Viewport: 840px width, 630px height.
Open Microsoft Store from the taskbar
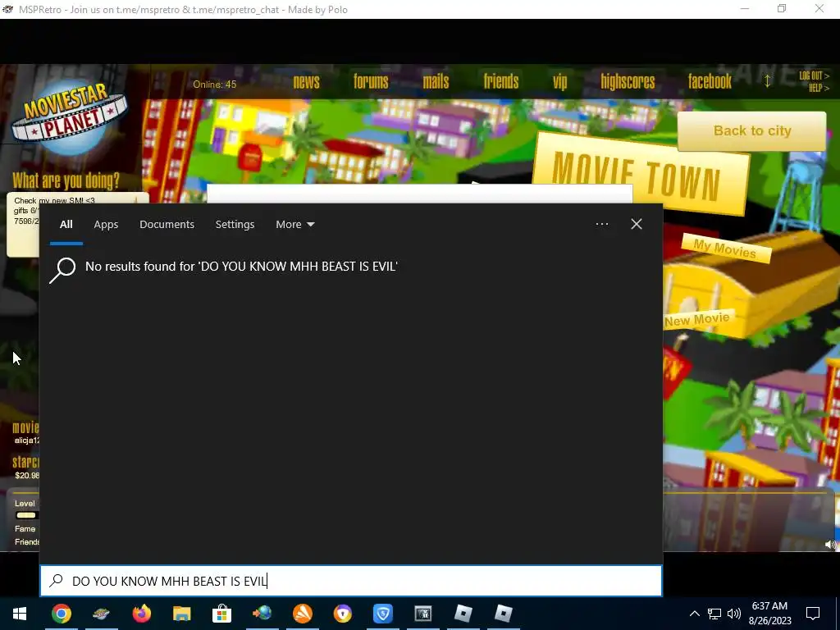[221, 614]
